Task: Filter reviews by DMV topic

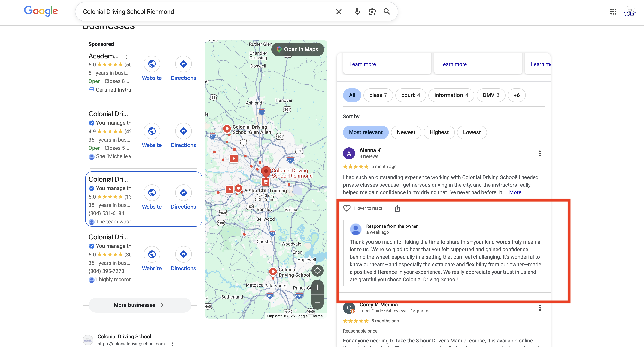Action: click(x=491, y=95)
